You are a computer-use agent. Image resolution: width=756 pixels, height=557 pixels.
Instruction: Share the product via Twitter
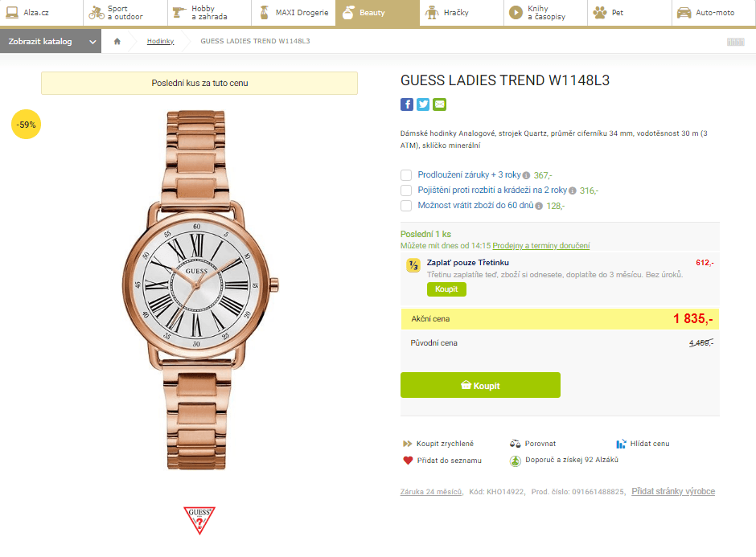coord(423,104)
